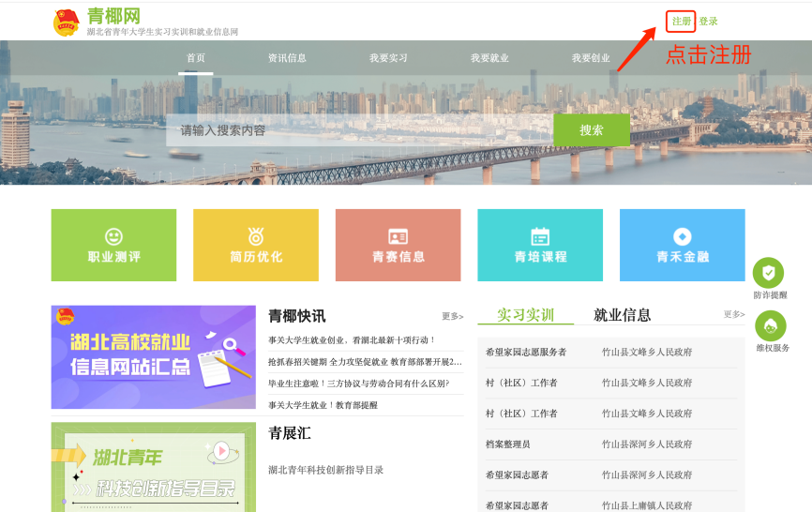Select 首页 in navigation bar
The image size is (812, 512).
[x=196, y=58]
